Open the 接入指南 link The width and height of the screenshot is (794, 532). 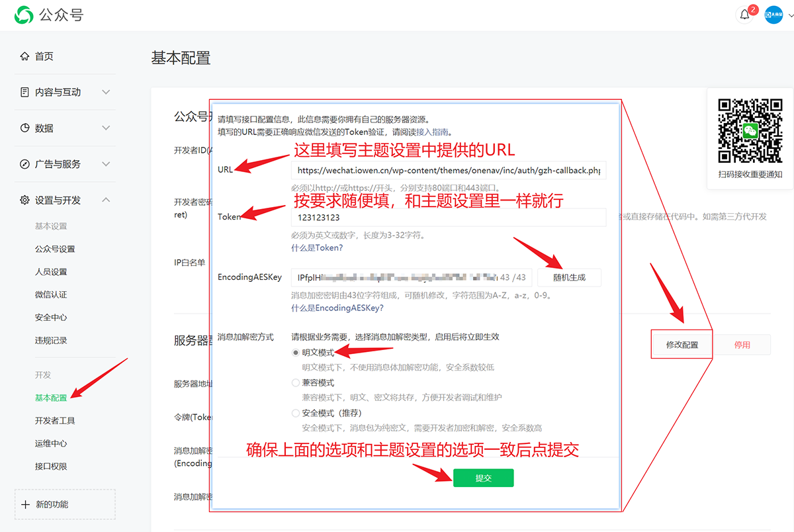[432, 132]
